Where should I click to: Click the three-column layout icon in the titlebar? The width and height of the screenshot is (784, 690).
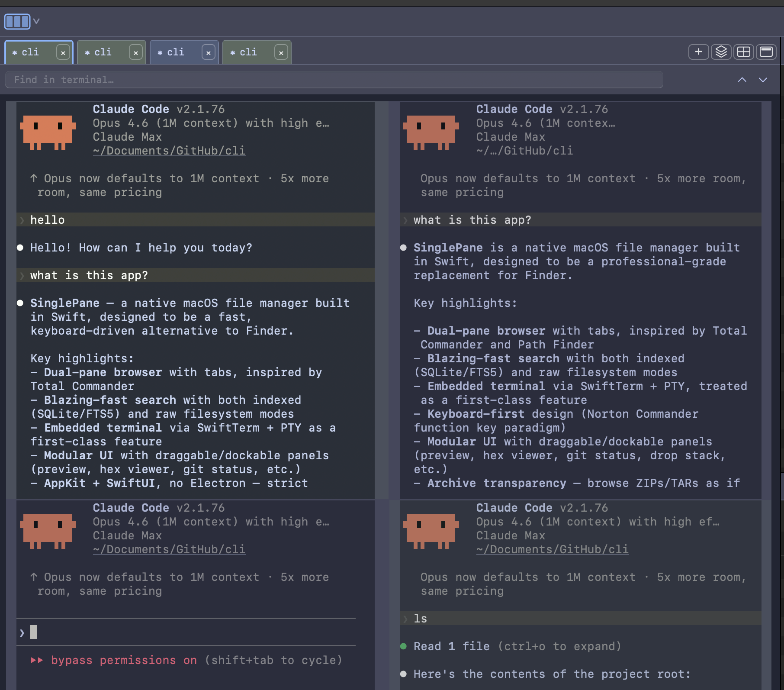[17, 20]
